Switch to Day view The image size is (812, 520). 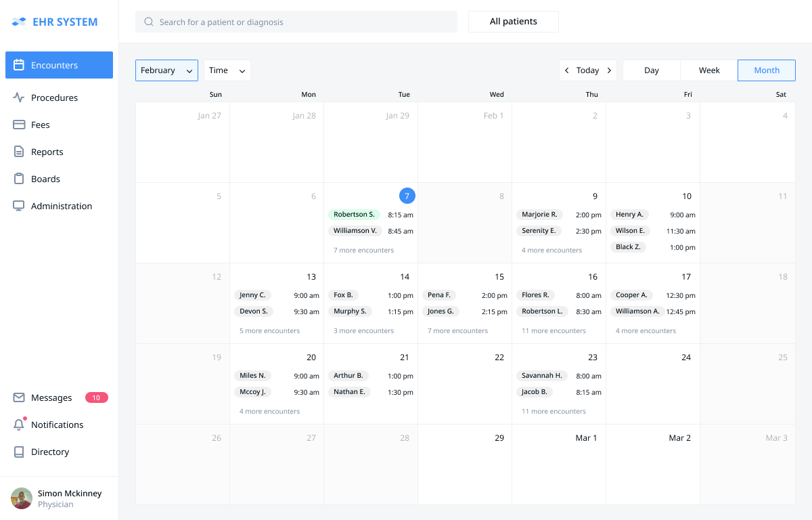pyautogui.click(x=652, y=70)
